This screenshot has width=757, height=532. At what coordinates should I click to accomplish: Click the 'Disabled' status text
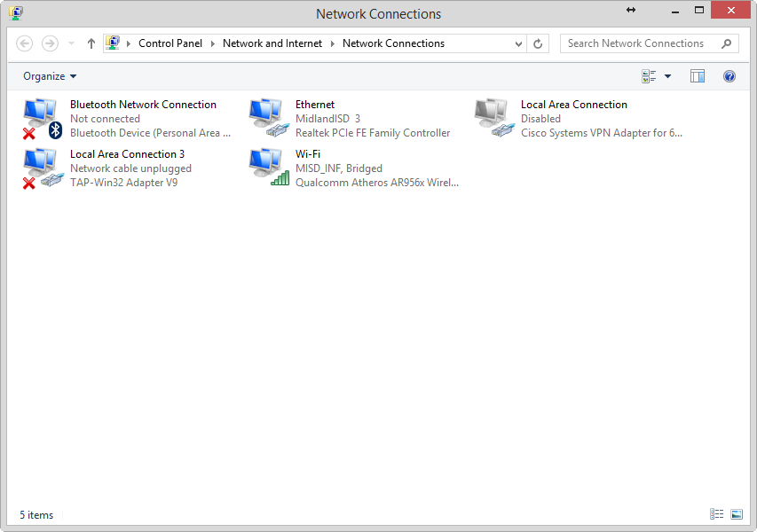(x=540, y=119)
